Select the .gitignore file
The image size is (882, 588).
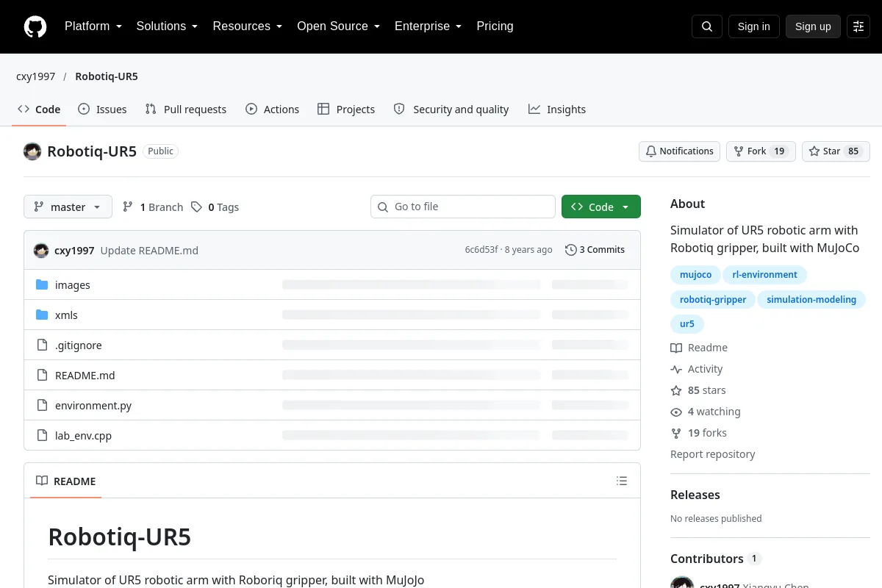[x=79, y=345]
